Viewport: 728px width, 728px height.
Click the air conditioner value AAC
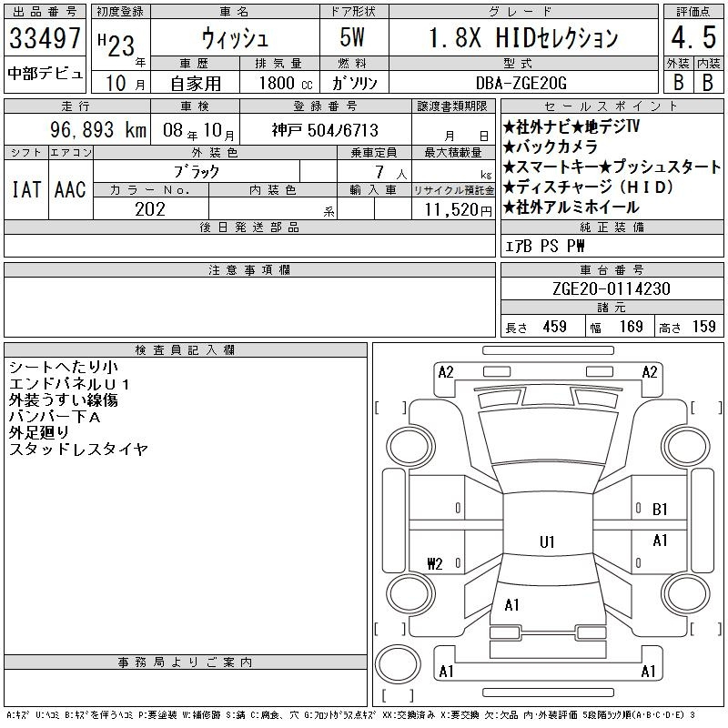70,189
